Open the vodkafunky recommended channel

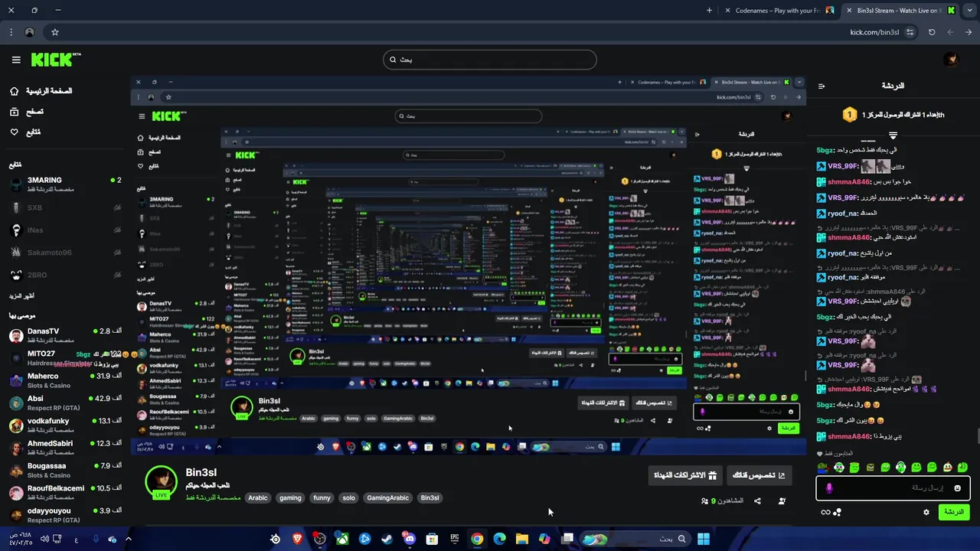(x=65, y=425)
